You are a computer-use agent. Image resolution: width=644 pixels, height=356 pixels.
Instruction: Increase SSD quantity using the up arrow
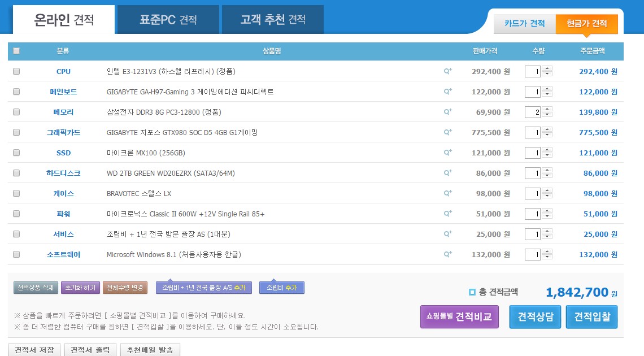click(x=547, y=150)
